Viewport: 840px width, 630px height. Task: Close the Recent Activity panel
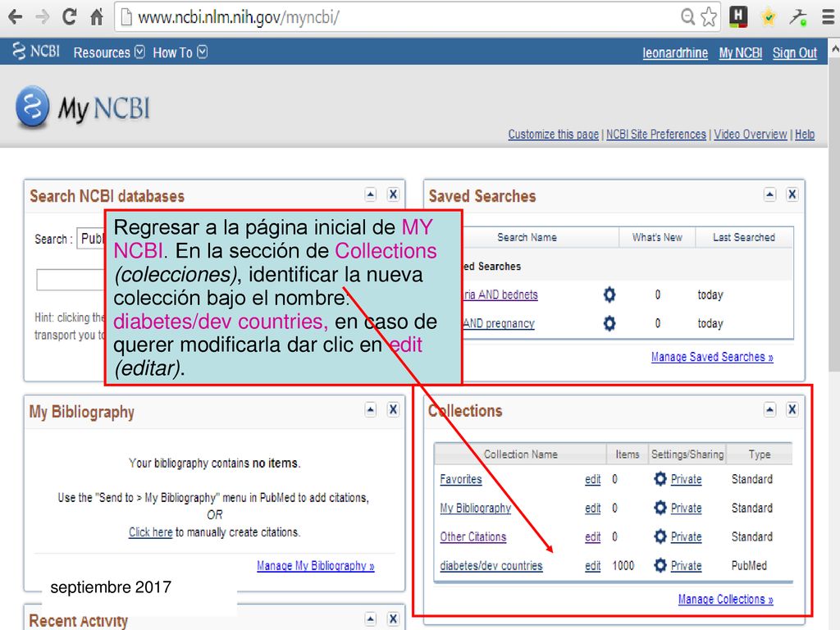coord(393,619)
